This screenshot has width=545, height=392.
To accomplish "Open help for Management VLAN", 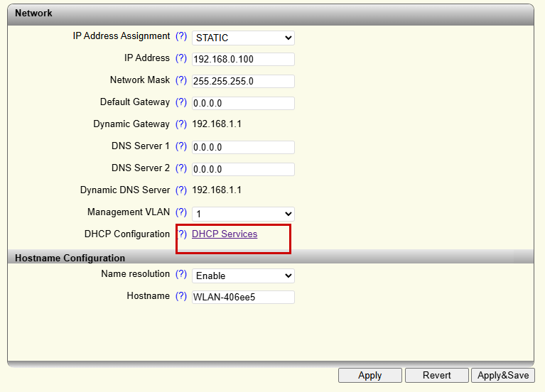I will point(181,212).
